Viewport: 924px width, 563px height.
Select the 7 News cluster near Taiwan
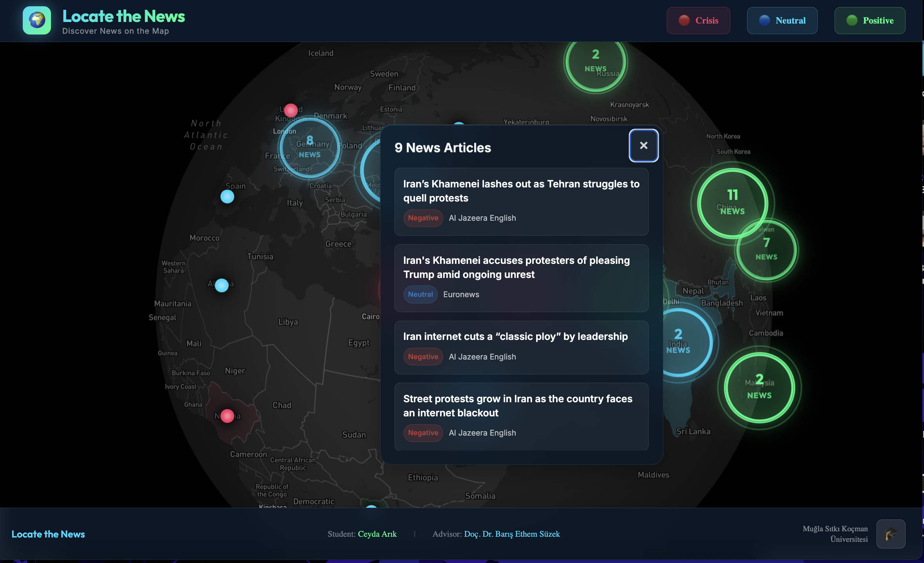point(766,250)
